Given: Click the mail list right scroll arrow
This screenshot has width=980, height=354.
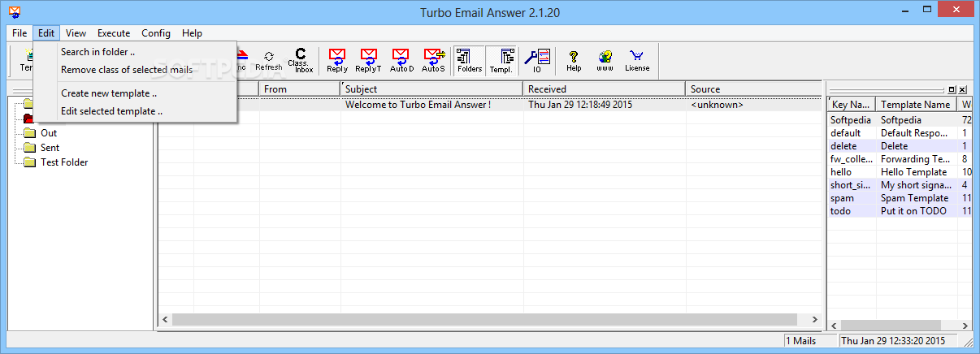Looking at the screenshot, I should (x=816, y=320).
